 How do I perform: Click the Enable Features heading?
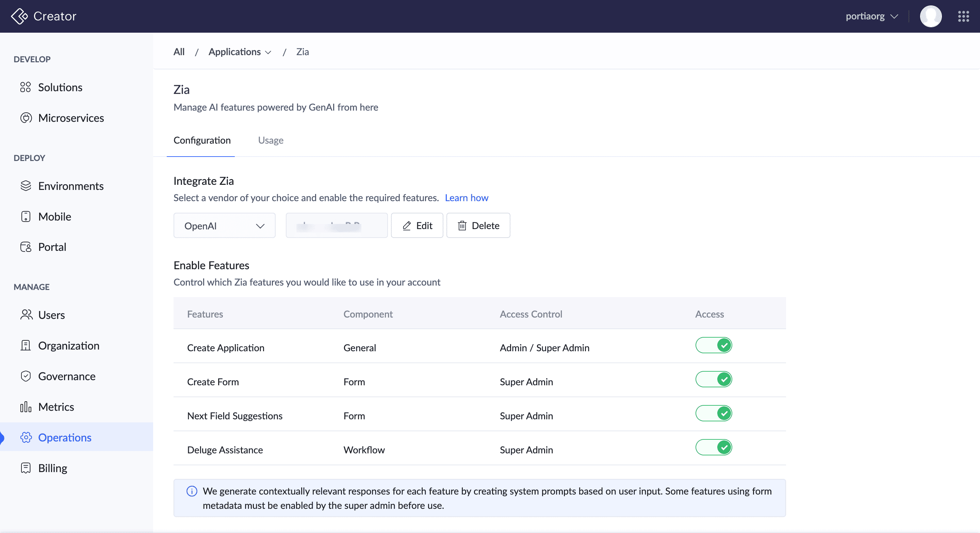point(211,265)
